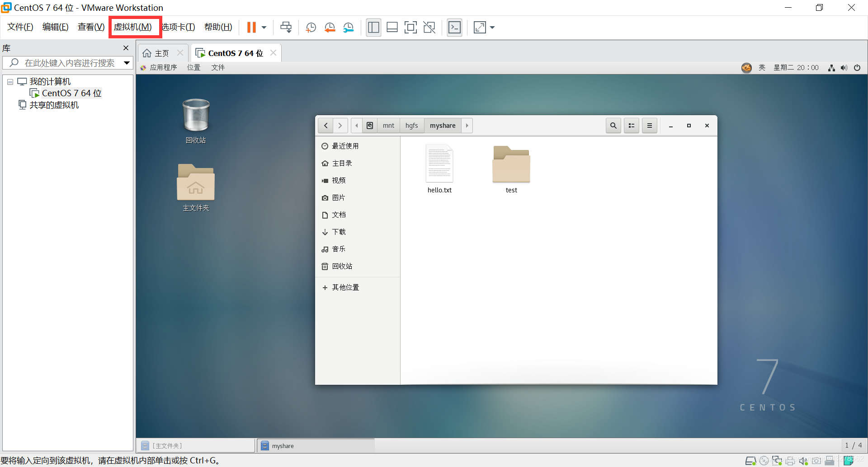Expand 其他位置 in file sidebar
The width and height of the screenshot is (868, 467).
pyautogui.click(x=358, y=287)
